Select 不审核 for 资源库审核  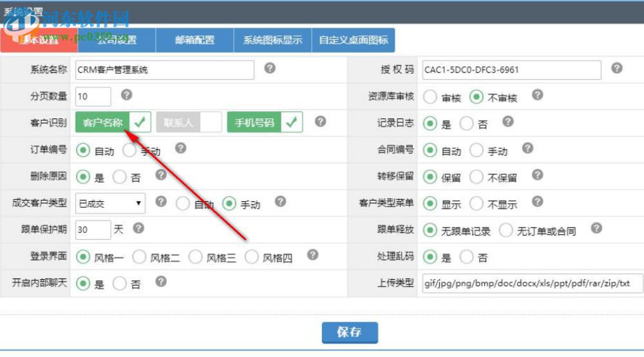coord(477,97)
